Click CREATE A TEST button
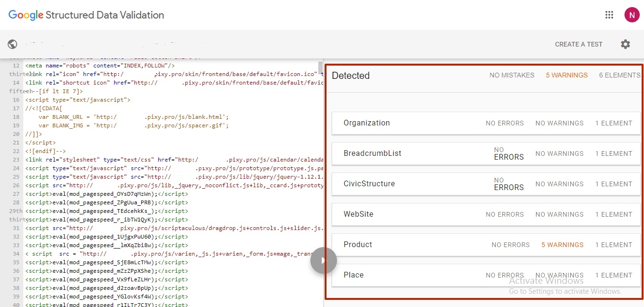644x307 pixels. coord(578,44)
